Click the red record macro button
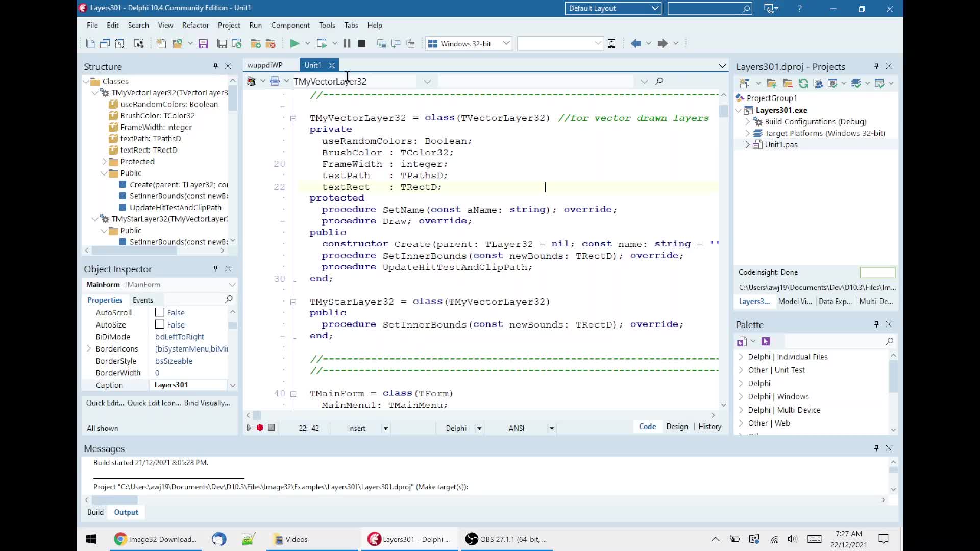Screen dimensions: 980x551 click(x=260, y=428)
